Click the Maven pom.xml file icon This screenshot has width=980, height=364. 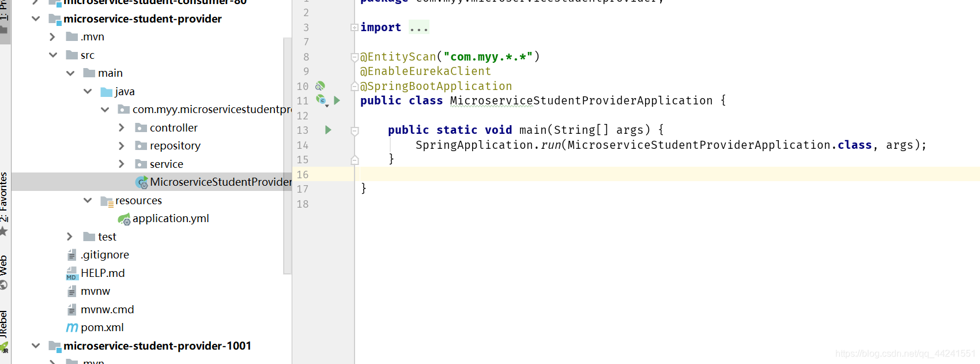click(72, 328)
